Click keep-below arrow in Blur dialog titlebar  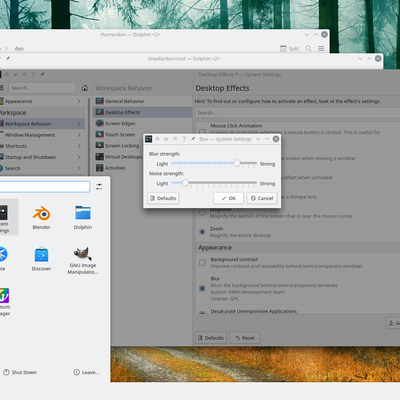coord(166,139)
